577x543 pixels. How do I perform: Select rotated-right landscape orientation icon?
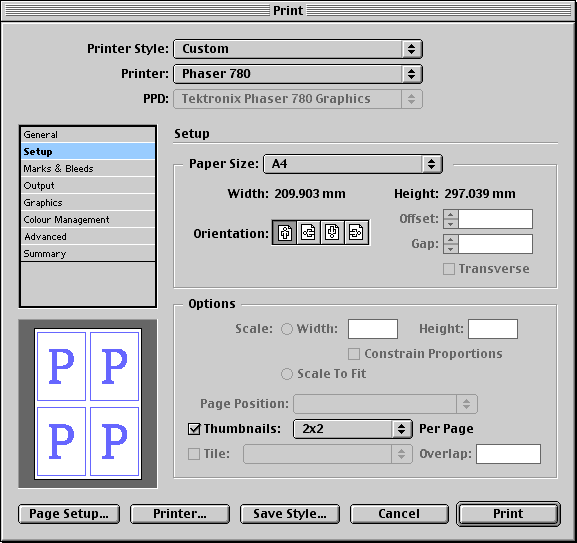click(356, 233)
